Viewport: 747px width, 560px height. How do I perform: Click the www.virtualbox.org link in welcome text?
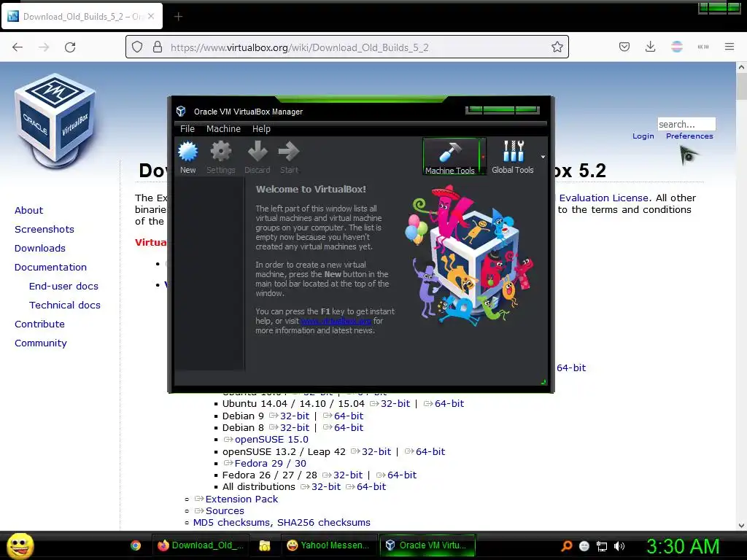pyautogui.click(x=336, y=321)
